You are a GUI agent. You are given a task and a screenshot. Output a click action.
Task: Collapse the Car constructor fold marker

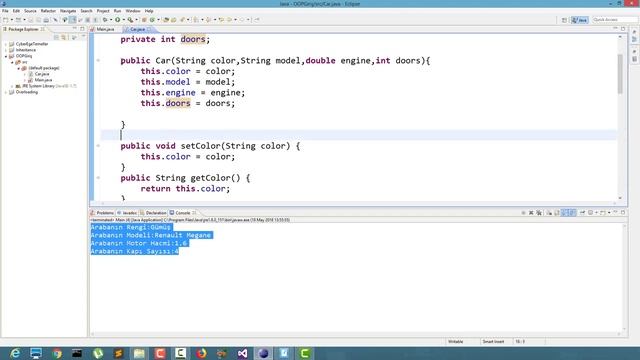[98, 60]
